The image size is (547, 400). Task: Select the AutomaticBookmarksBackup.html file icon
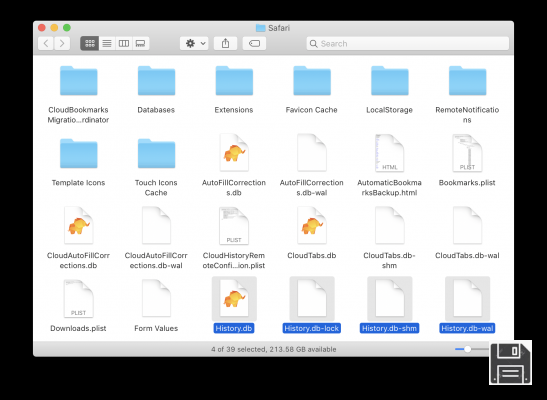coord(390,153)
